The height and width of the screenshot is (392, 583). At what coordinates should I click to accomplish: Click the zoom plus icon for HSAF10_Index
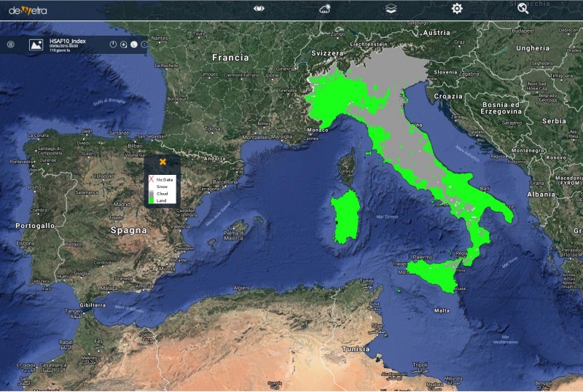point(123,44)
